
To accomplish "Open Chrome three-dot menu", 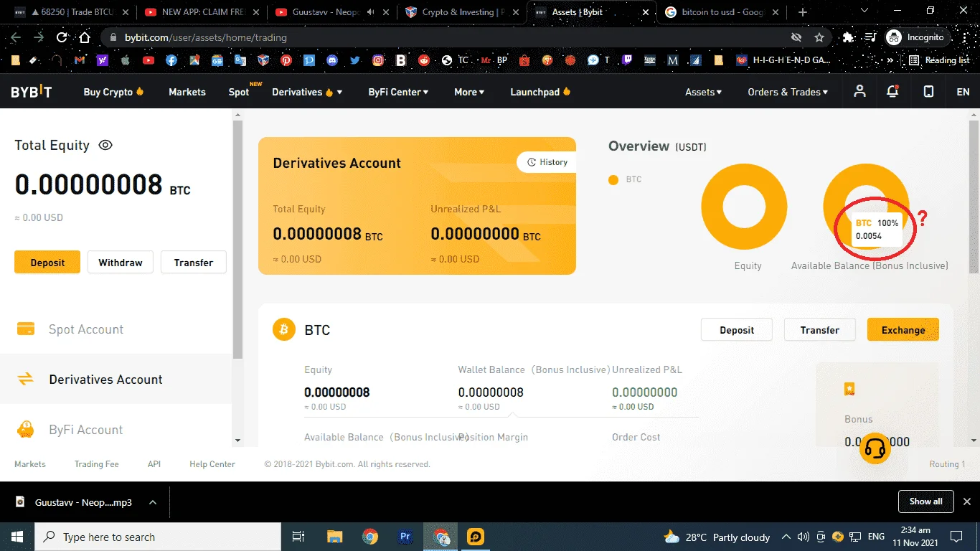I will point(964,37).
